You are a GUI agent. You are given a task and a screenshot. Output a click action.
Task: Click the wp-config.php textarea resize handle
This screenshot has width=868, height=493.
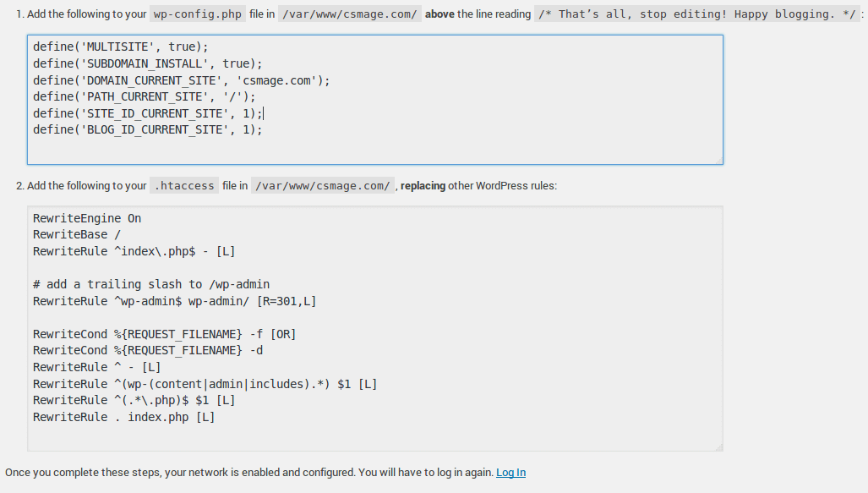click(x=718, y=159)
